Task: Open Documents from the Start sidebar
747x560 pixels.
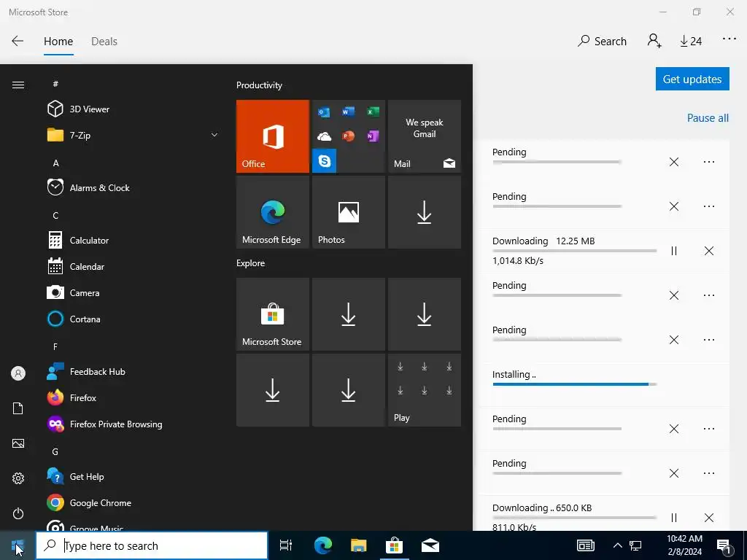Action: pyautogui.click(x=18, y=408)
